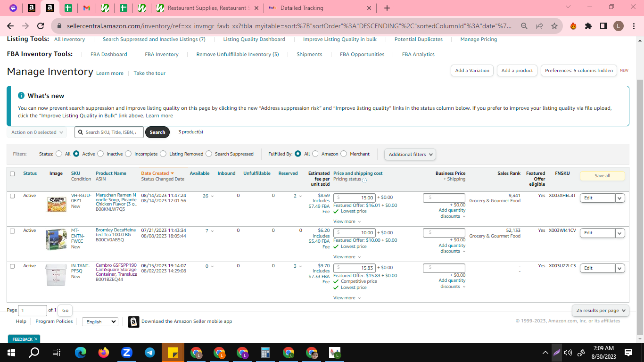The width and height of the screenshot is (644, 362).
Task: Bookmark this page with the star icon
Action: click(554, 26)
